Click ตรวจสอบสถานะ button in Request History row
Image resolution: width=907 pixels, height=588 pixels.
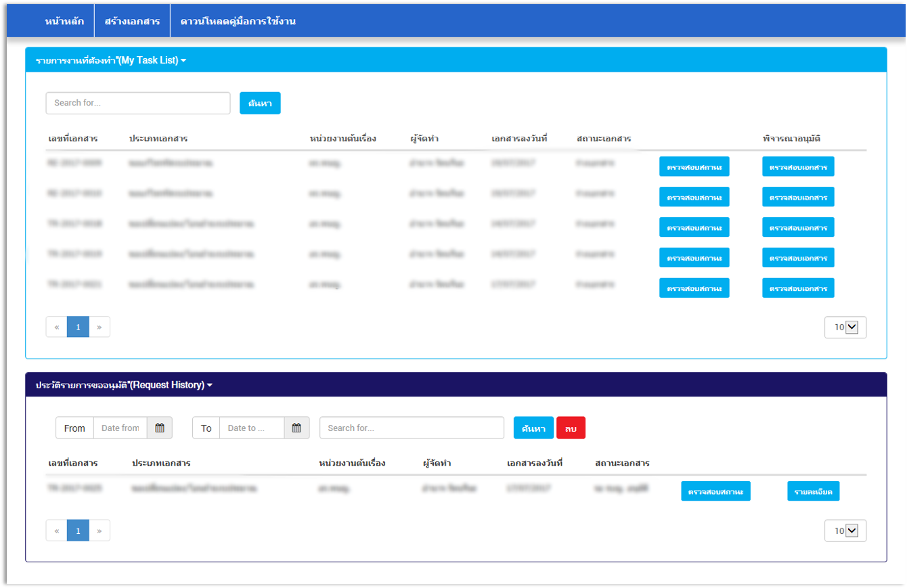[715, 491]
